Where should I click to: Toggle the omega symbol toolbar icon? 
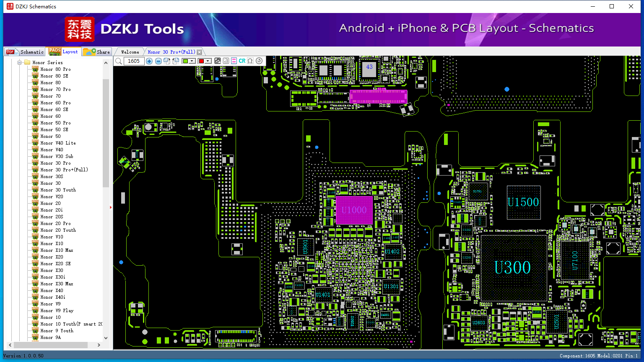click(x=250, y=61)
